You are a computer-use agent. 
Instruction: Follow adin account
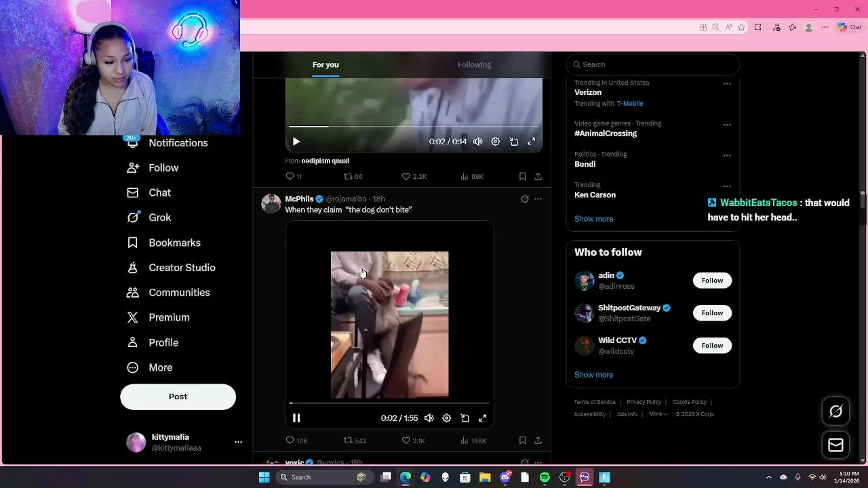tap(712, 281)
